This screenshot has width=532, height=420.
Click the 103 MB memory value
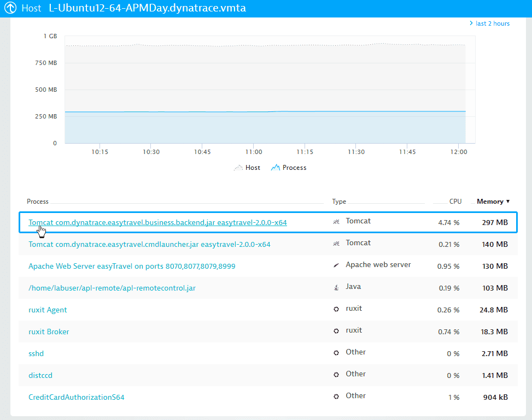pos(495,288)
